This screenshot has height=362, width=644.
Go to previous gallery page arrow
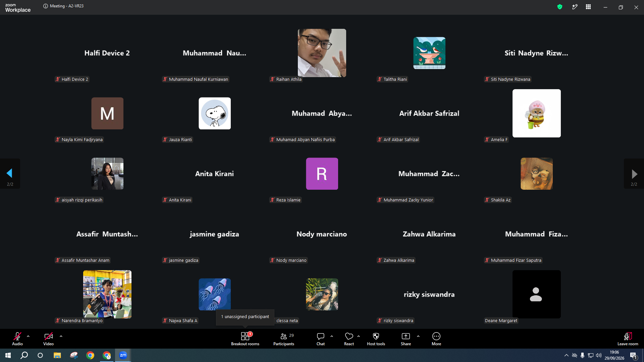point(10,174)
